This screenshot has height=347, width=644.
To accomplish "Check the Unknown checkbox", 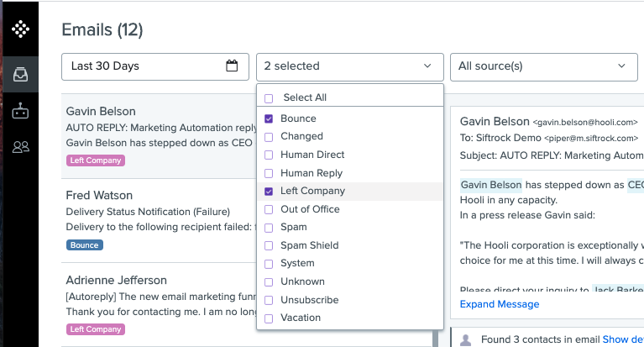I will (269, 282).
